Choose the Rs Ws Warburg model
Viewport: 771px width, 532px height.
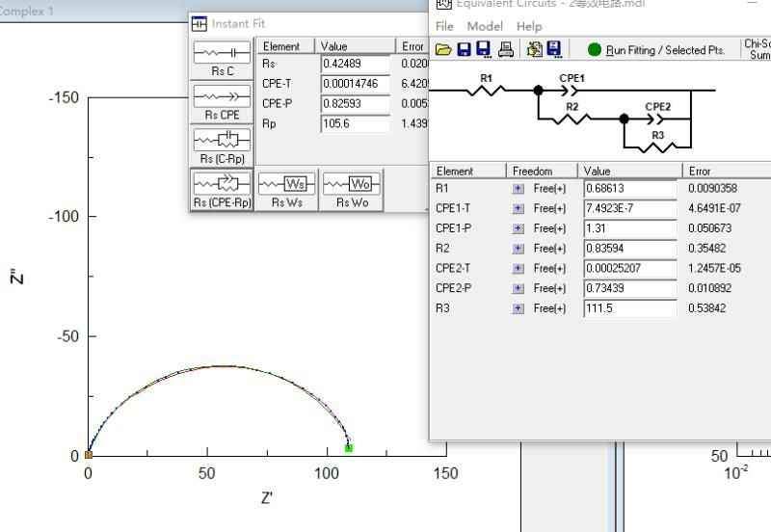pyautogui.click(x=287, y=189)
